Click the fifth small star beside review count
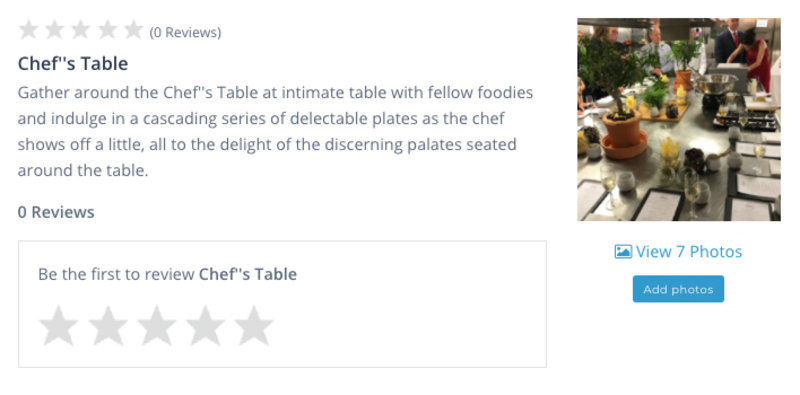This screenshot has width=800, height=395. 134,30
